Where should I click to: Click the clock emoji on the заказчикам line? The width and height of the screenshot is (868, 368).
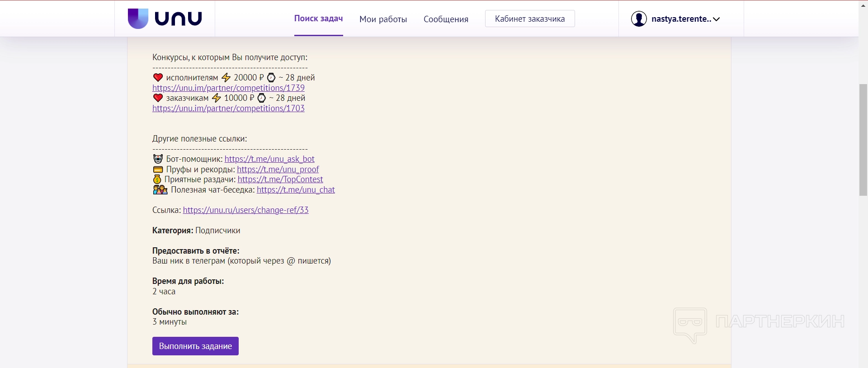262,98
